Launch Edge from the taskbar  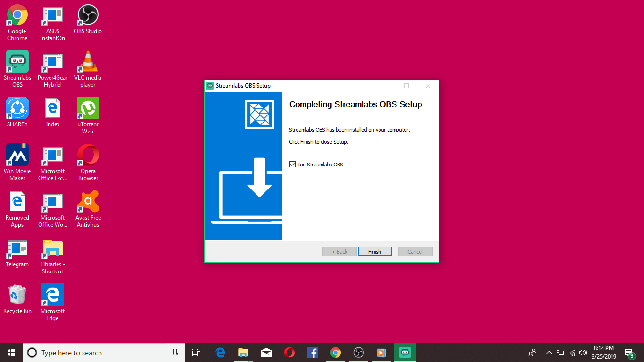click(220, 353)
